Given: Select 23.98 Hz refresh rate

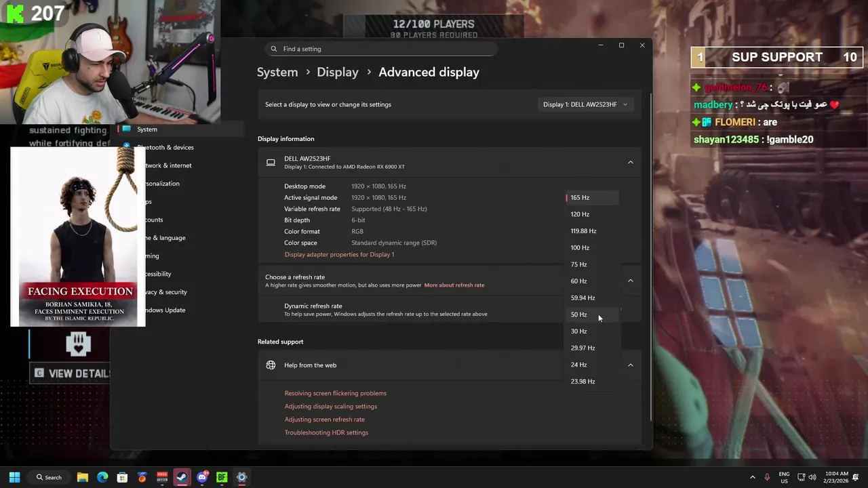Looking at the screenshot, I should [x=591, y=382].
